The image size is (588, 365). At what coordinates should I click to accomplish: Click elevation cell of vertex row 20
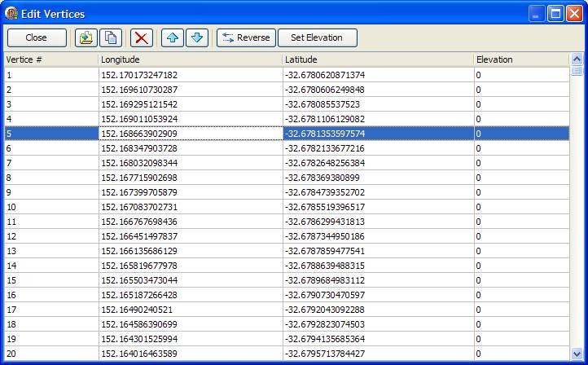pos(521,354)
